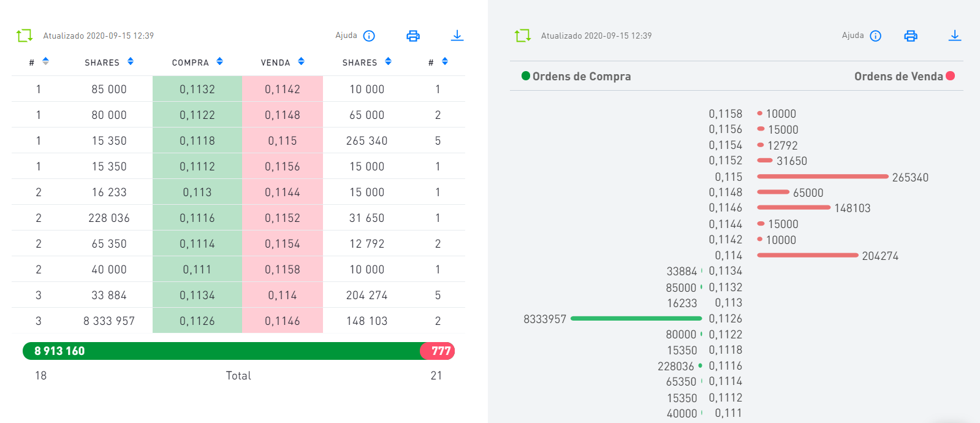980x423 pixels.
Task: Click the green 8 913 160 total bar
Action: (x=221, y=351)
